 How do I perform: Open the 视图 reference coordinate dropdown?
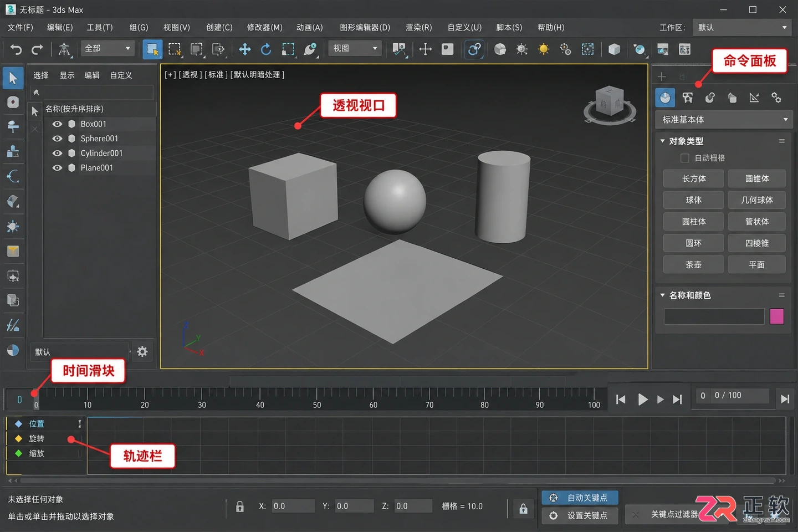coord(355,48)
